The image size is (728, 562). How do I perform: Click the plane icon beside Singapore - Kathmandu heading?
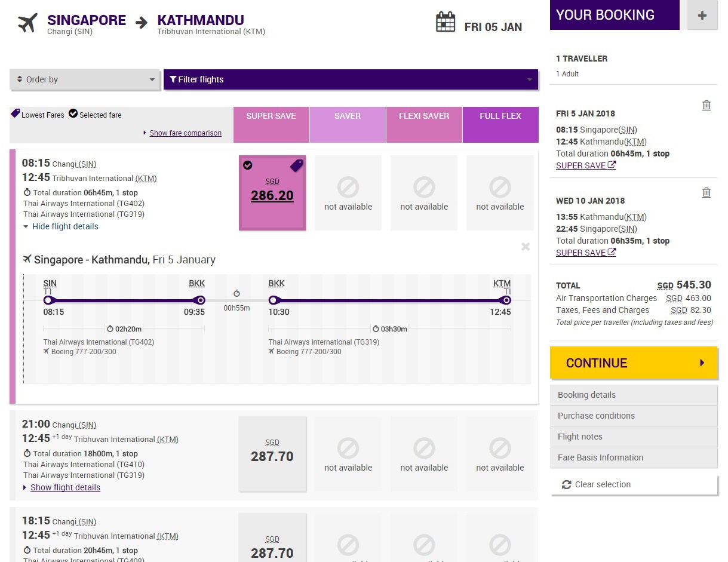tap(27, 259)
